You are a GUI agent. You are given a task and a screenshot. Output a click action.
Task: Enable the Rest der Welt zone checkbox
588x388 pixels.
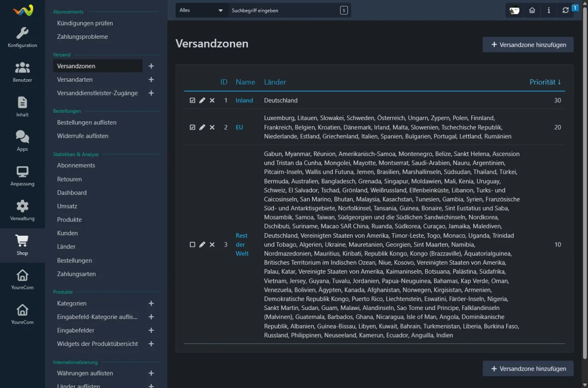192,245
